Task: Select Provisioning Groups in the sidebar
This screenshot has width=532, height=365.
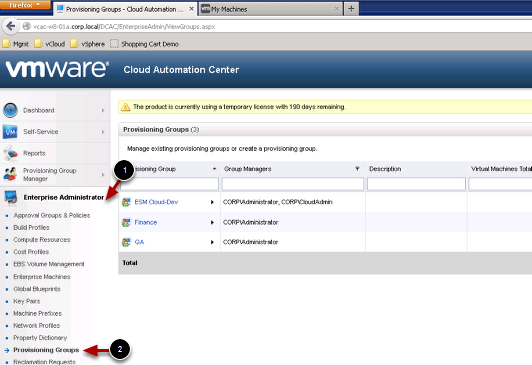Action: [46, 350]
